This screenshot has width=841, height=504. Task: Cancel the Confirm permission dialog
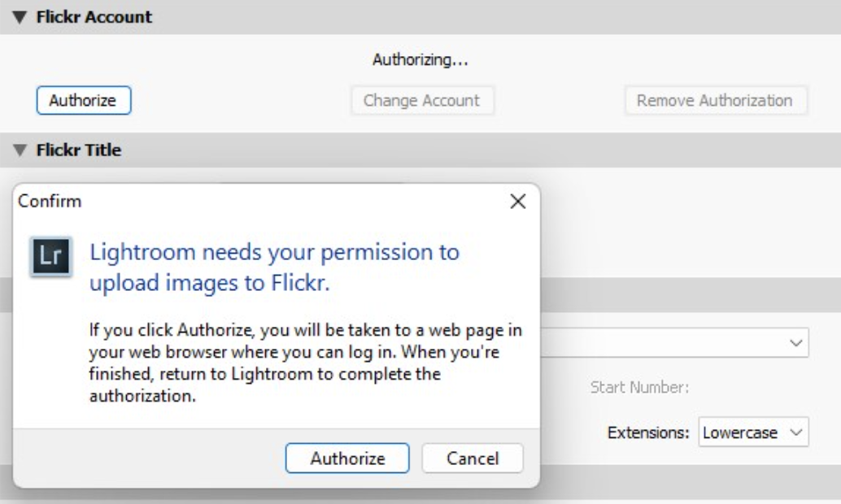coord(472,458)
